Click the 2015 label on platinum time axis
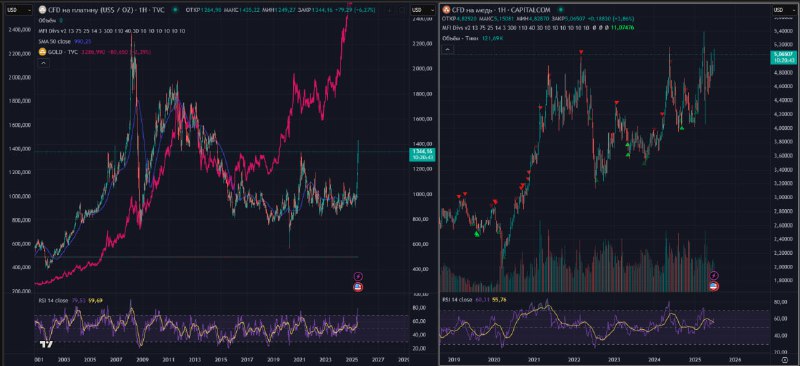This screenshot has width=800, height=366. click(221, 360)
